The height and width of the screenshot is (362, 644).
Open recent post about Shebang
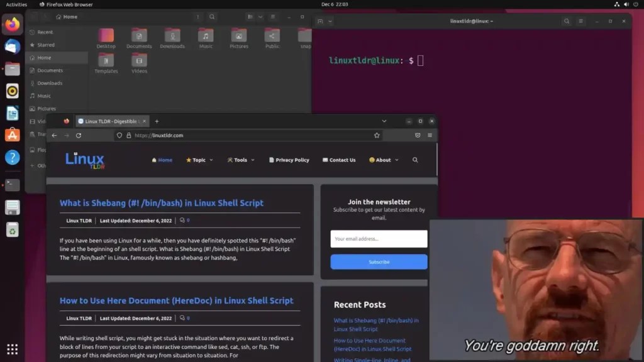pos(376,325)
